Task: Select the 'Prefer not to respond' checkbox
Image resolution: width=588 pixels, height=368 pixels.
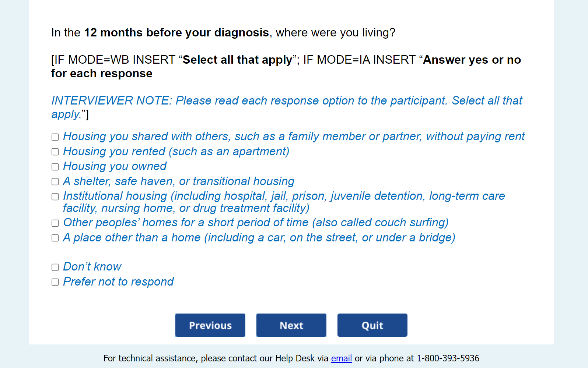Action: point(55,282)
